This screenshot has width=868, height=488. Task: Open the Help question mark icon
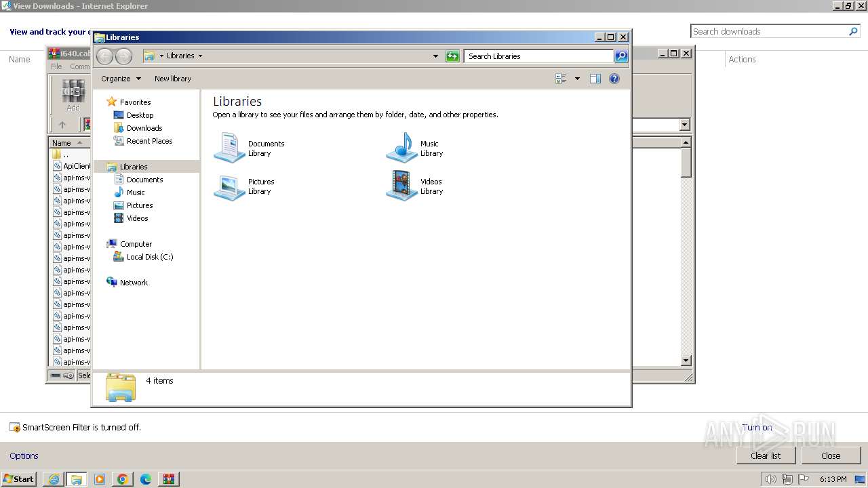click(614, 79)
